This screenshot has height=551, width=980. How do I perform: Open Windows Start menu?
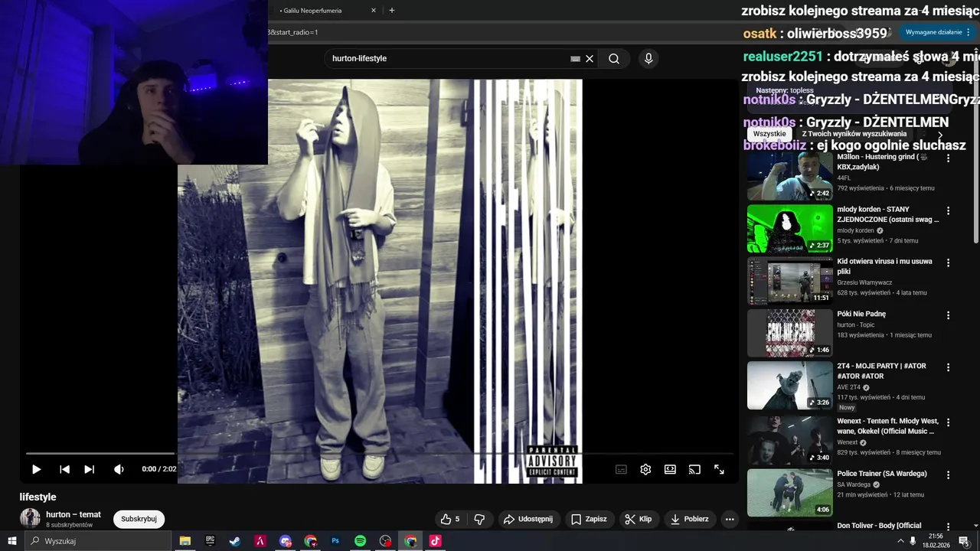click(x=11, y=541)
